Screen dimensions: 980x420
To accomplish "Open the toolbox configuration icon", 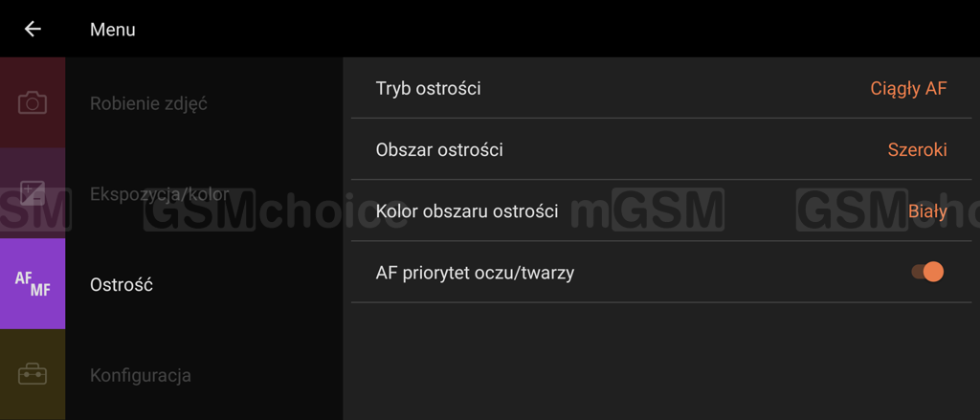I will point(33,374).
